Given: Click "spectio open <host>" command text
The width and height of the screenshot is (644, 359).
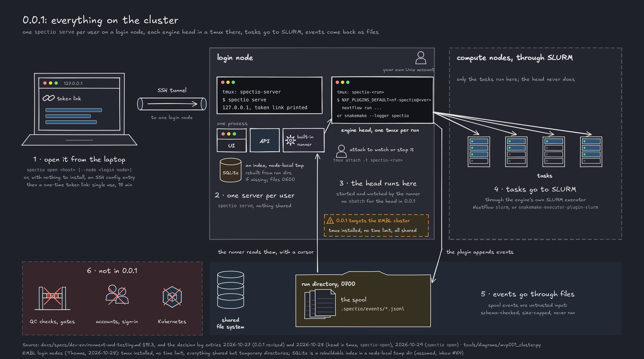Looking at the screenshot, I should [79, 170].
